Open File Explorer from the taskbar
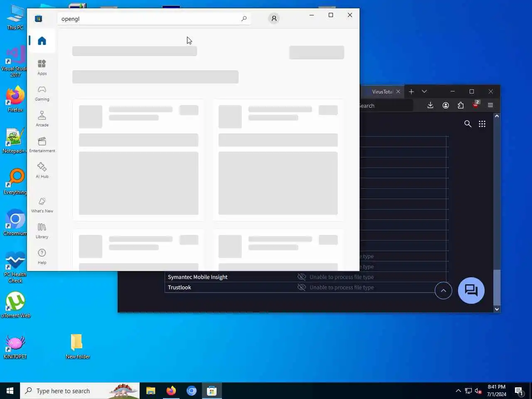 (x=150, y=391)
